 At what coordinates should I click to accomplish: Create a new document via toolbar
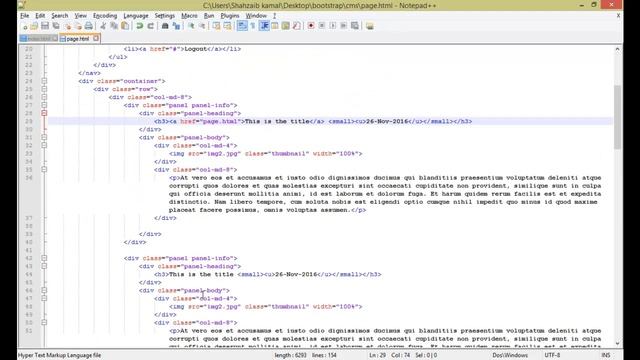tap(24, 26)
